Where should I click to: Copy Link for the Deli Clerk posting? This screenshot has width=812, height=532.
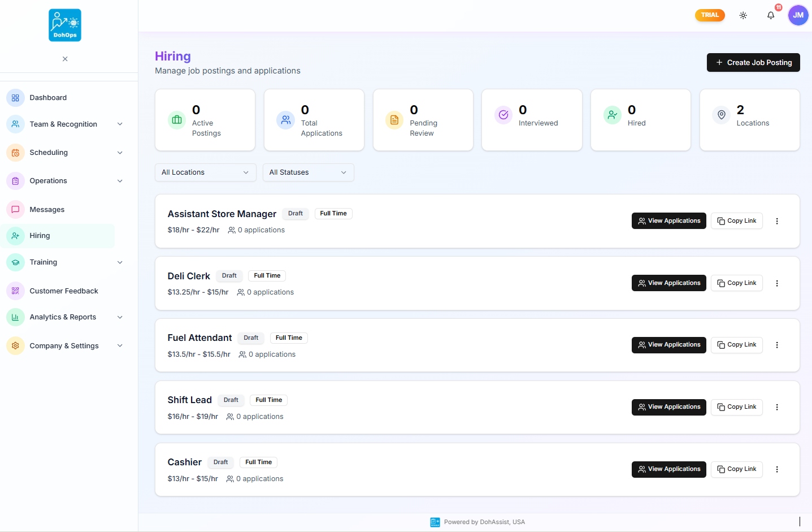(x=736, y=283)
